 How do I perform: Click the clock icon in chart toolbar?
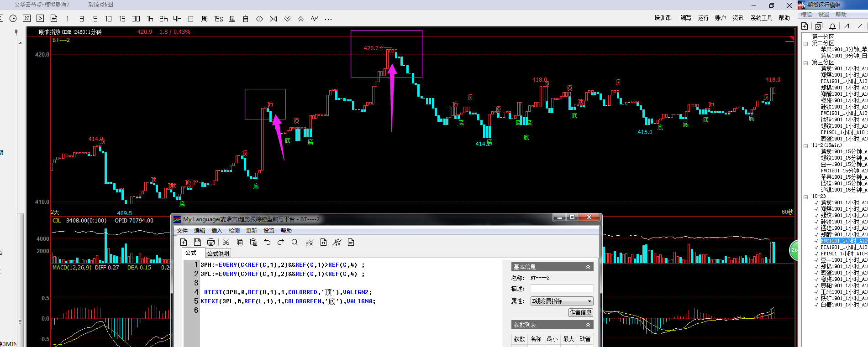pyautogui.click(x=13, y=18)
